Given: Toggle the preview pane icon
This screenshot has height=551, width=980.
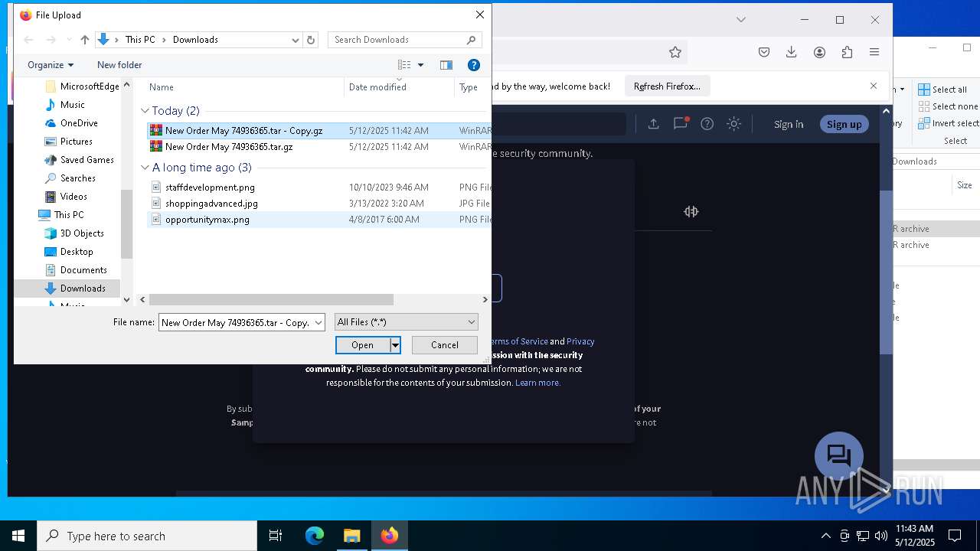Looking at the screenshot, I should [446, 65].
